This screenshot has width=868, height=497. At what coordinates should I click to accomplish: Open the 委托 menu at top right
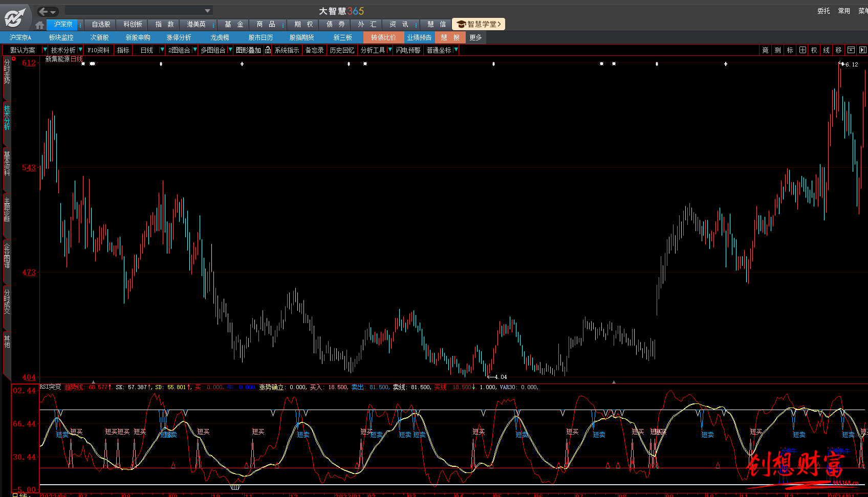(x=823, y=11)
